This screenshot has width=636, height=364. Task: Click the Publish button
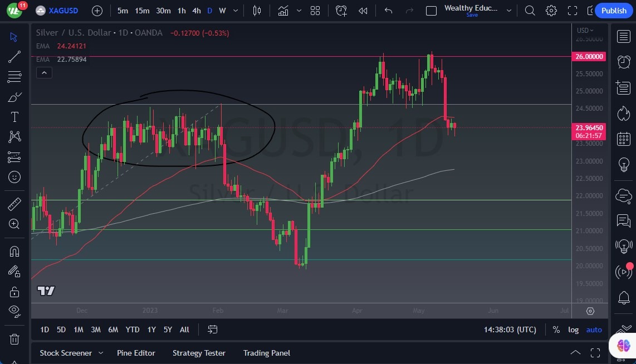click(x=614, y=11)
